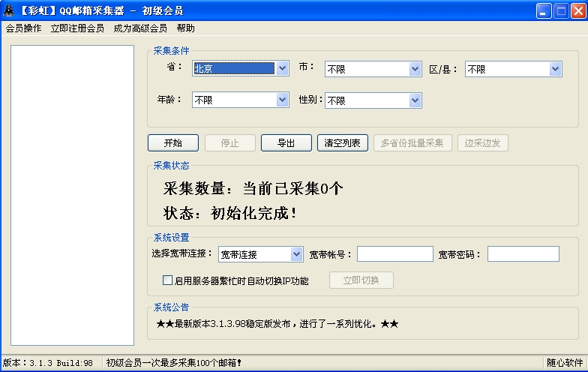
Task: Enable 启用服务器繁忙时自动切换IP功能 checkbox
Action: tap(167, 280)
